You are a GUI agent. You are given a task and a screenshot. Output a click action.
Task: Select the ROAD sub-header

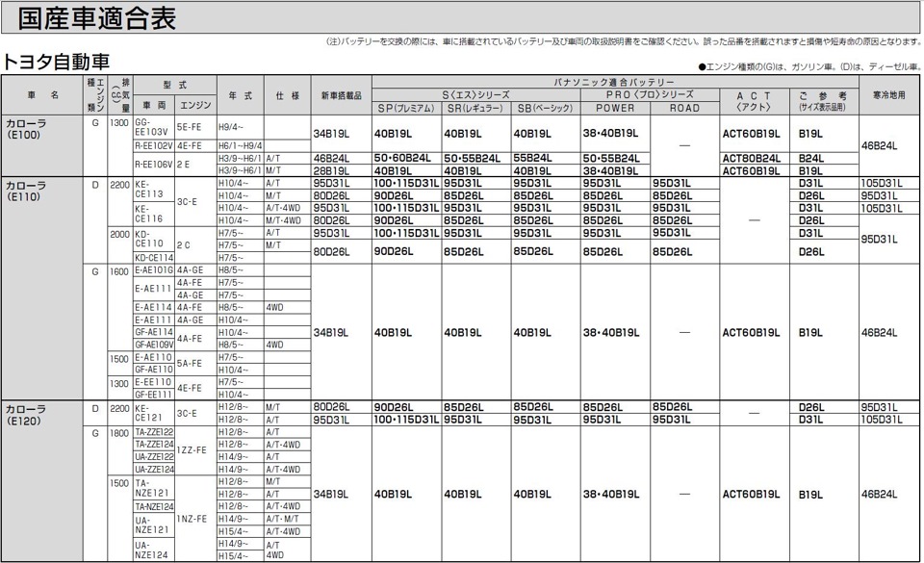click(x=684, y=109)
